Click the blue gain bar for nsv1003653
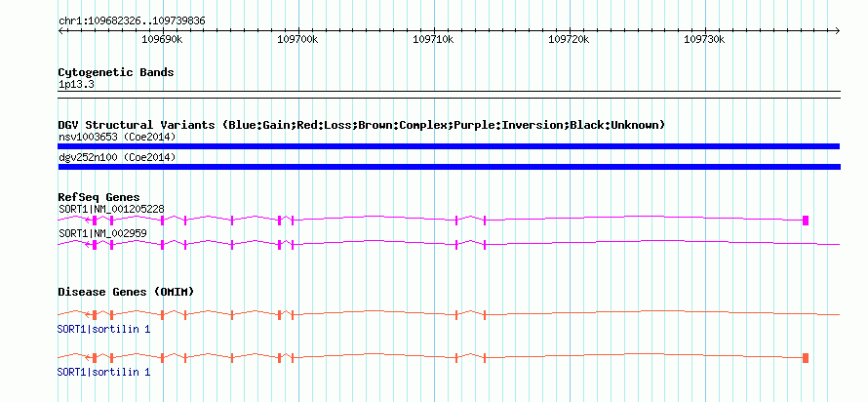The image size is (868, 402). 449,146
